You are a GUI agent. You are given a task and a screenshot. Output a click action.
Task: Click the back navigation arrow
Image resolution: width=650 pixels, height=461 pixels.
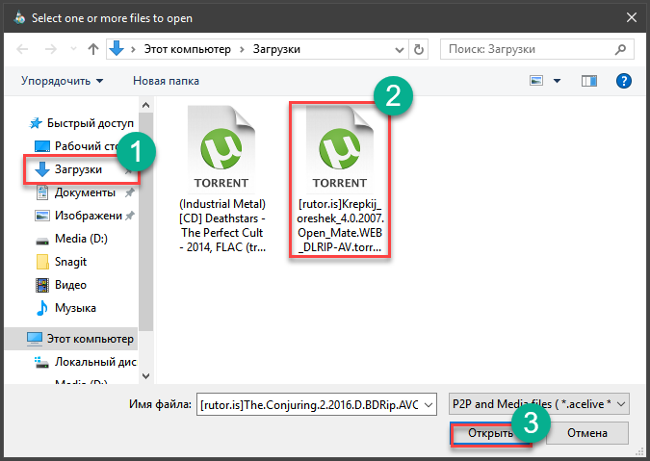pyautogui.click(x=22, y=48)
